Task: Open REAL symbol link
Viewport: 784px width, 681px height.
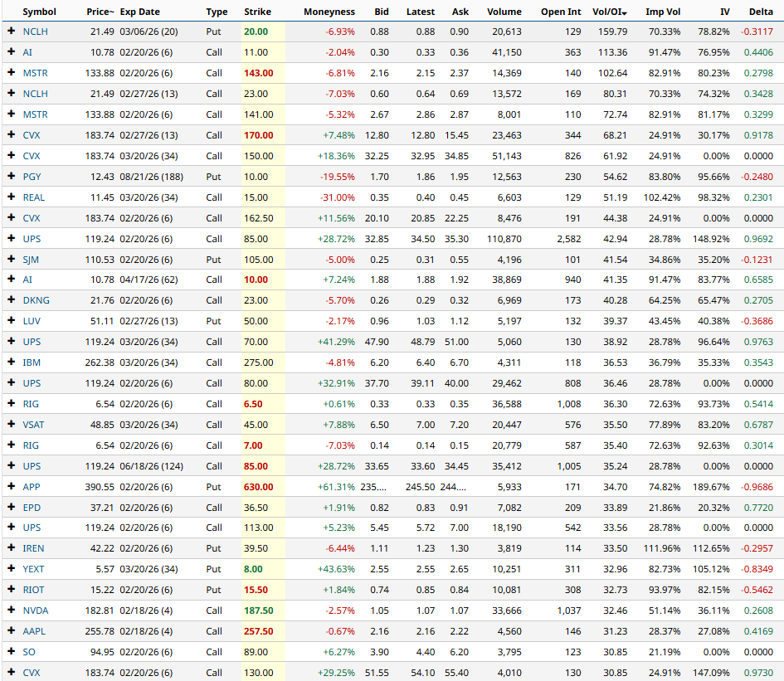Action: (33, 197)
